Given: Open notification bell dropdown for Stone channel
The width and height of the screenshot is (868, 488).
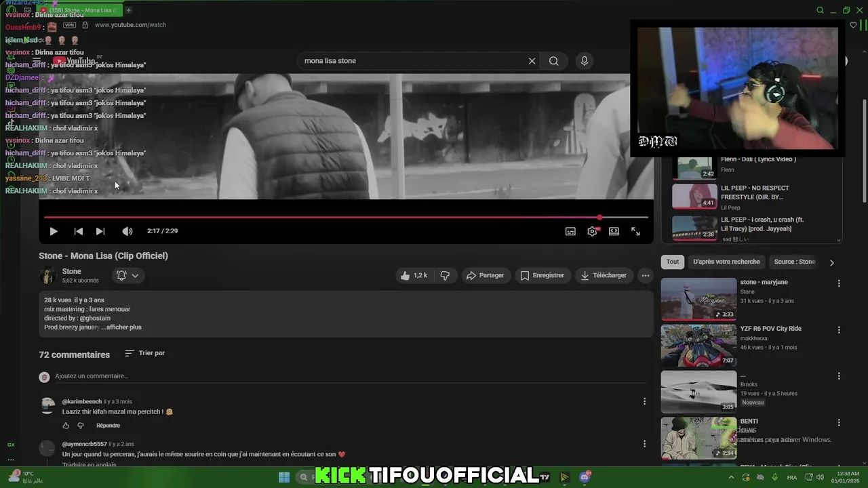Looking at the screenshot, I should (127, 275).
